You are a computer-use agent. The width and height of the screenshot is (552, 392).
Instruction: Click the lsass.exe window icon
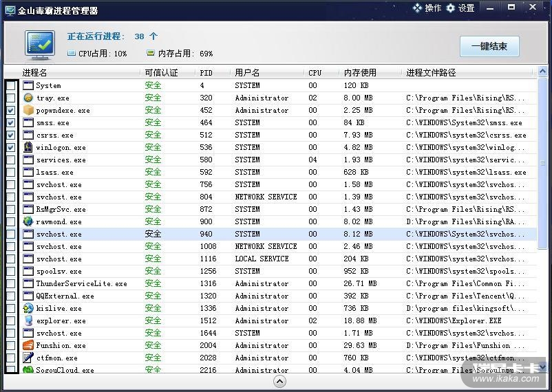pyautogui.click(x=28, y=172)
